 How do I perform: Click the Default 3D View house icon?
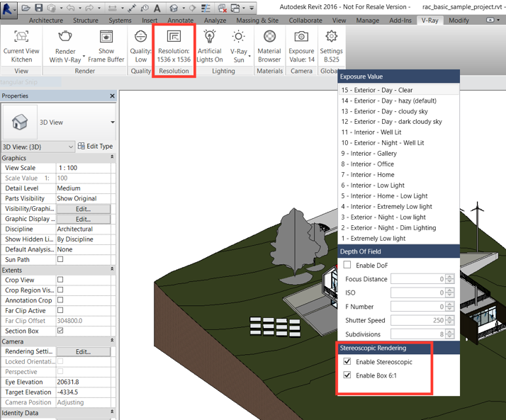174,8
